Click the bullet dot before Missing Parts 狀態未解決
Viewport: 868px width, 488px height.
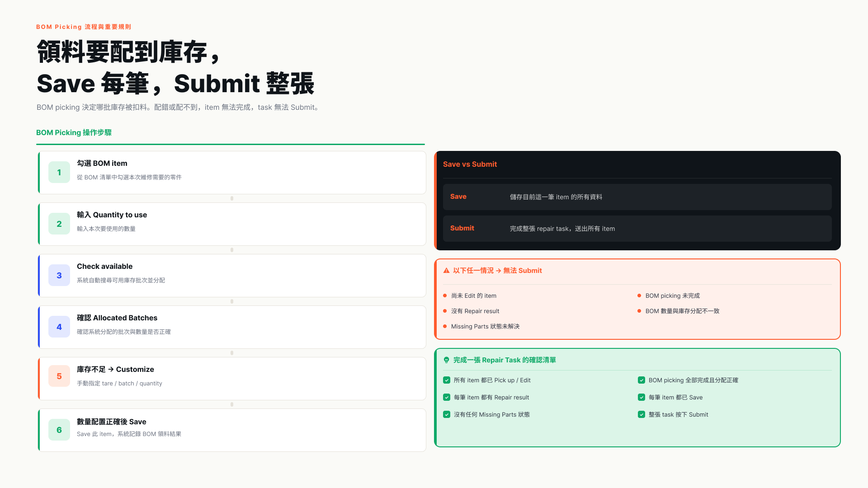tap(445, 326)
